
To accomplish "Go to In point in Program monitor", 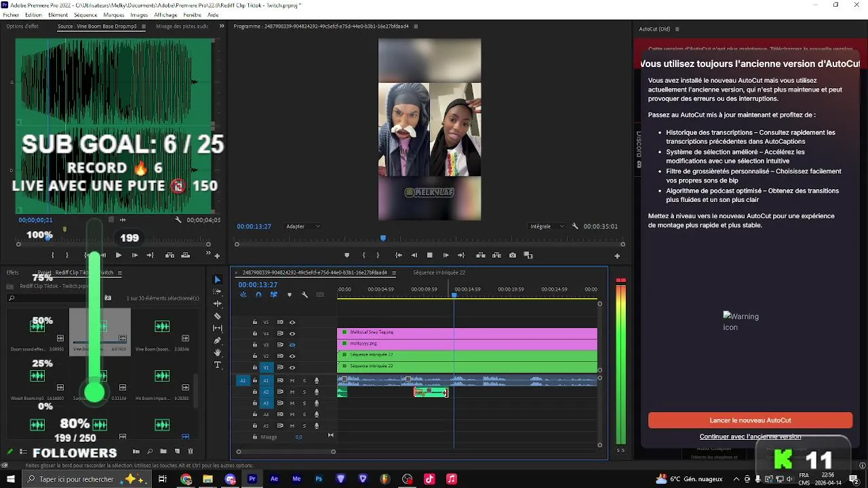I will click(398, 256).
